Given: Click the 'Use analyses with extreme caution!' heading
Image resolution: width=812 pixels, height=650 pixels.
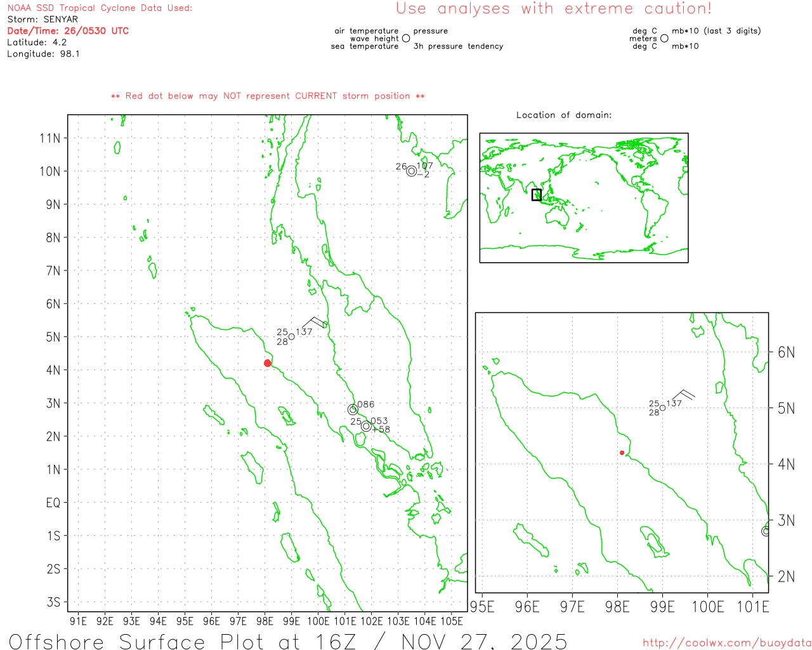Looking at the screenshot, I should 554,9.
